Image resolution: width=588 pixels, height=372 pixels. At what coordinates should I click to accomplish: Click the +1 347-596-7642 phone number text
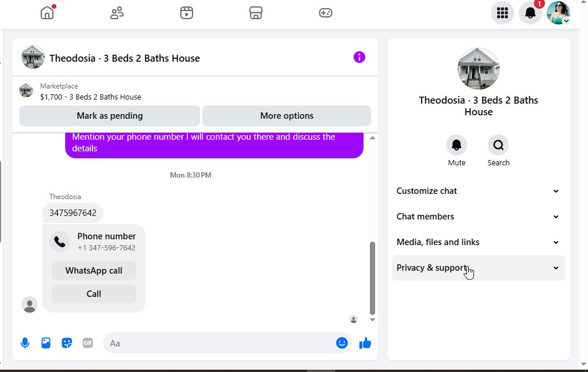[106, 248]
